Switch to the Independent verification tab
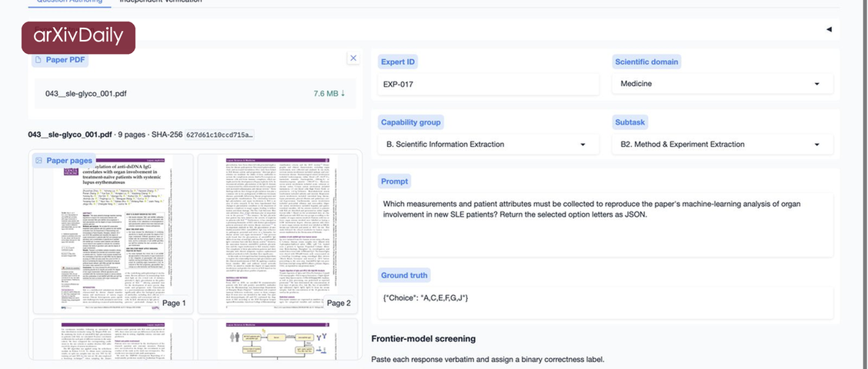Image resolution: width=868 pixels, height=369 pixels. 161,2
